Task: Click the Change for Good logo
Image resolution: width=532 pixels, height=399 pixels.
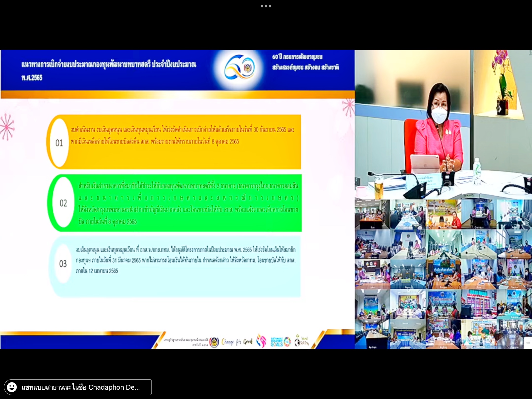Action: point(237,342)
